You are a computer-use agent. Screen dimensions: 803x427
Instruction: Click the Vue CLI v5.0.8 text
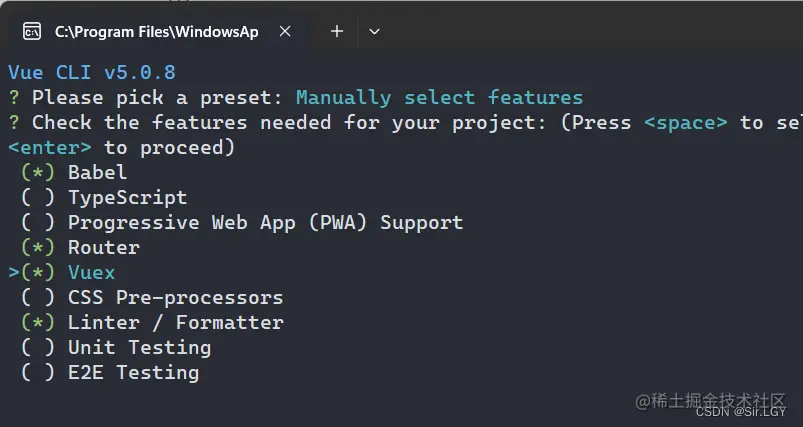(92, 73)
